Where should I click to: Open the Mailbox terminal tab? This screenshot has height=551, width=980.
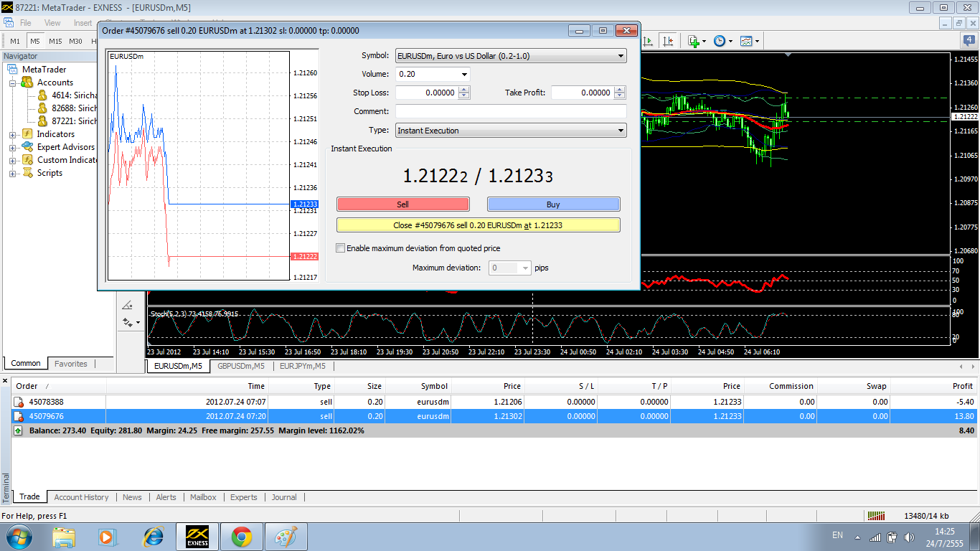click(203, 497)
